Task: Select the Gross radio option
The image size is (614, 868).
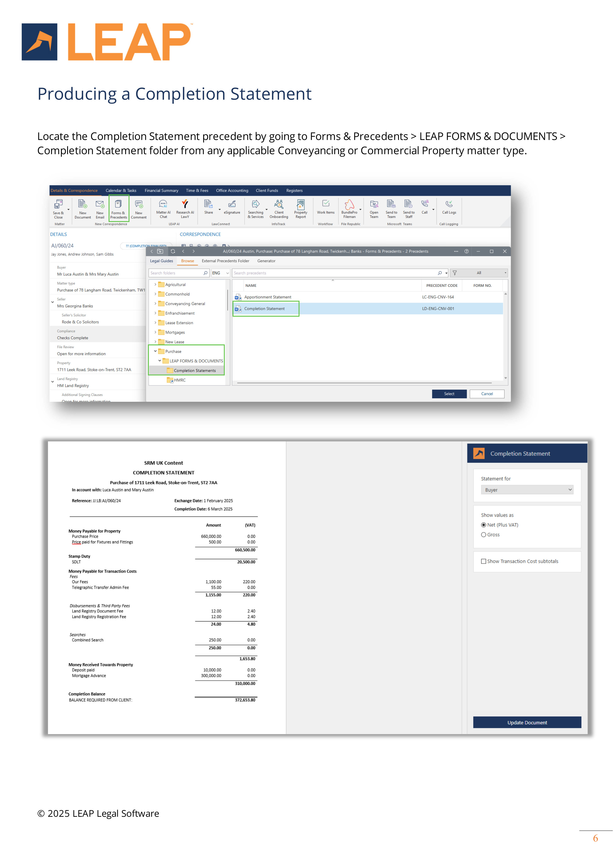Action: 484,535
